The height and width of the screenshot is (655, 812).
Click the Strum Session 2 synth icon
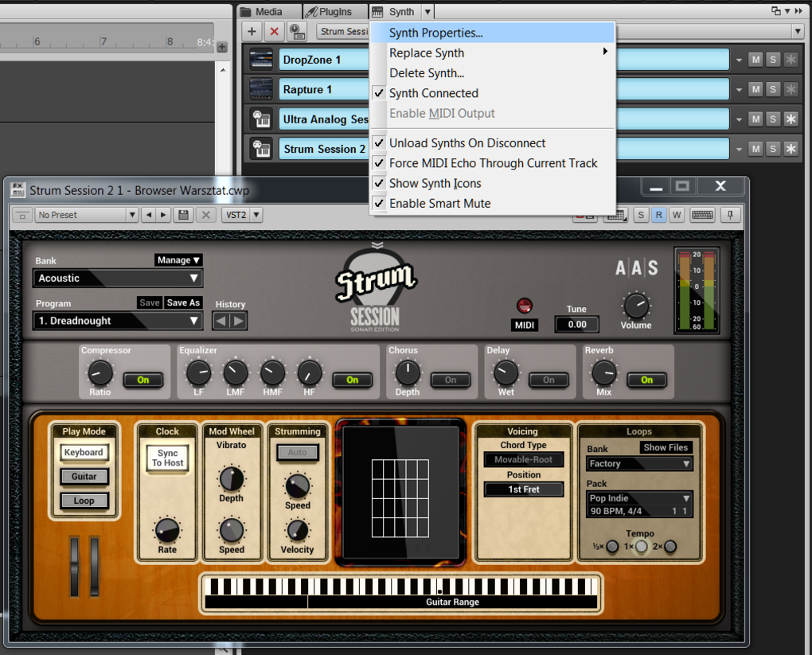262,149
